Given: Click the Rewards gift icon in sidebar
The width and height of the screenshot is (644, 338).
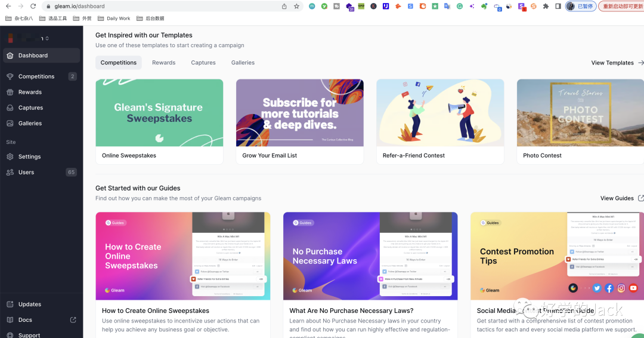Looking at the screenshot, I should pyautogui.click(x=10, y=92).
